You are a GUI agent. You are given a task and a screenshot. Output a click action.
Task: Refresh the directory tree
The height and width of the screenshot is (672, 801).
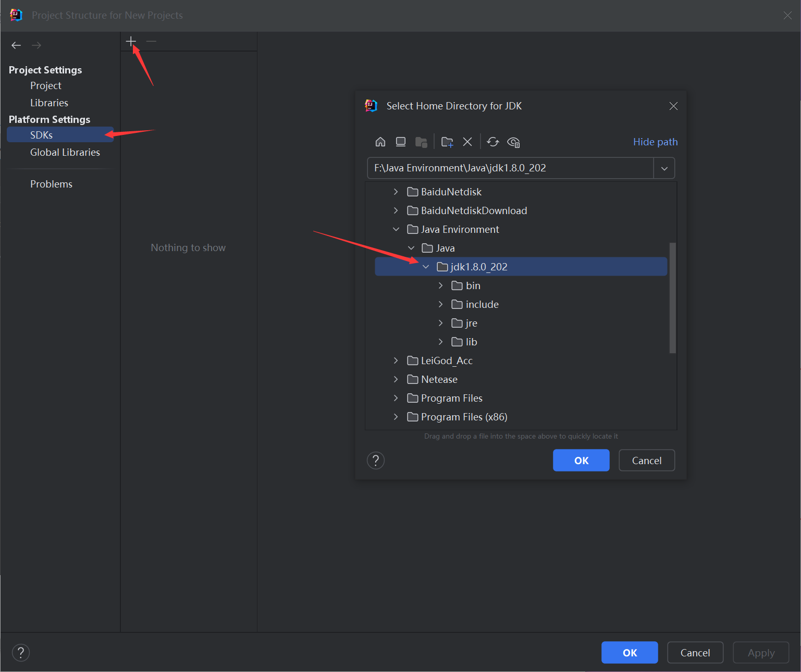click(493, 142)
